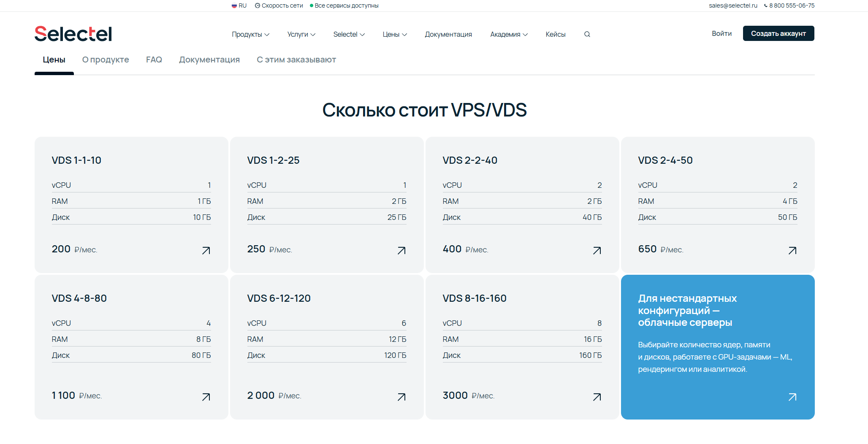Open the VDS 4-8-80 plan title
The width and height of the screenshot is (868, 444).
[79, 298]
